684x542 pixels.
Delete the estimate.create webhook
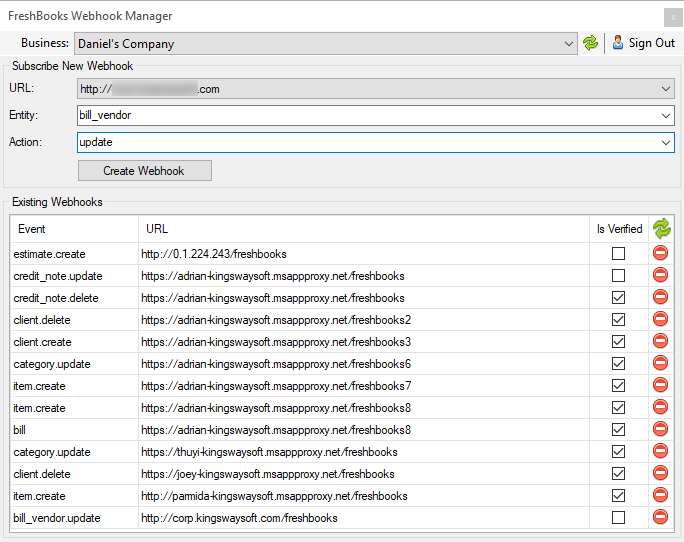point(660,253)
